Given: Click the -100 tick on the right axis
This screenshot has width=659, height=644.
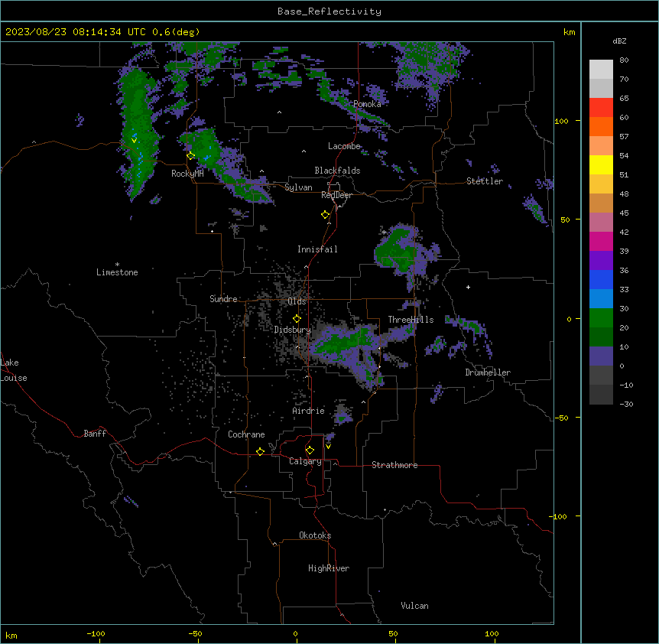Looking at the screenshot, I should click(x=559, y=516).
